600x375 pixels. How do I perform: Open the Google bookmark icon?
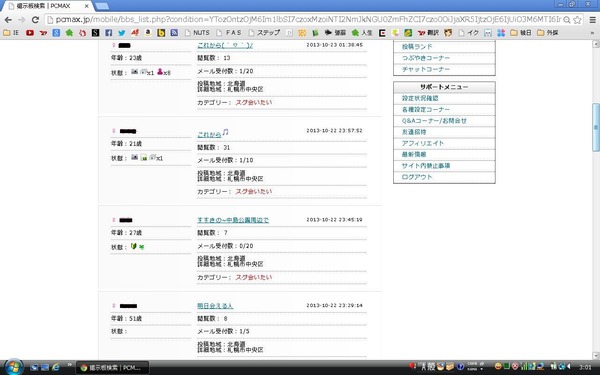pos(56,33)
